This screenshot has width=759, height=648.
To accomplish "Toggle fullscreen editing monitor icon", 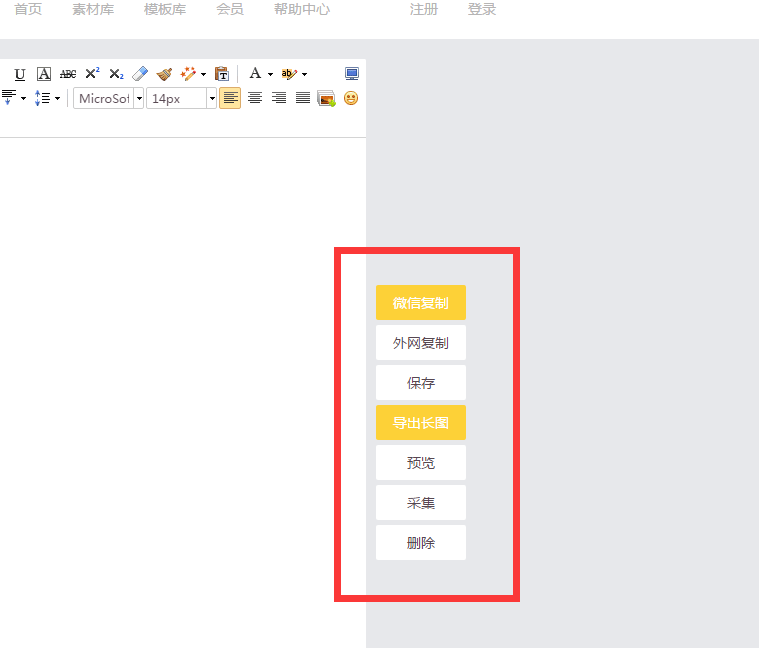I will 352,74.
